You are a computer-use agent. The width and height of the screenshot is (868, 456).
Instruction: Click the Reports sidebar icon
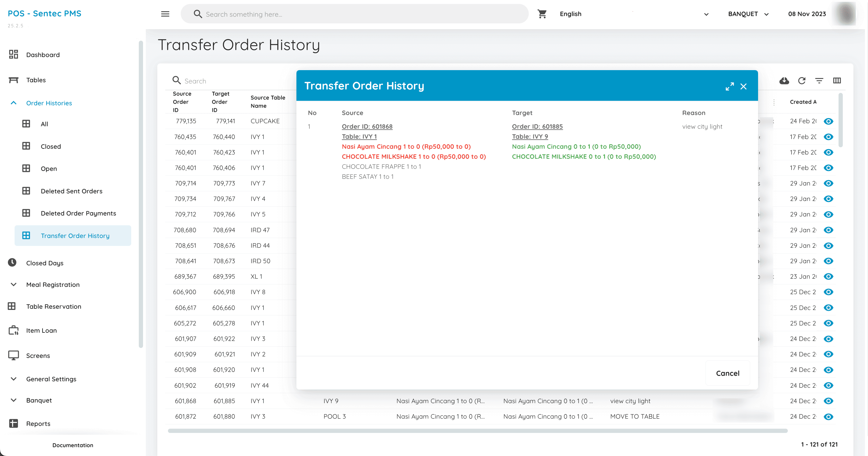[13, 423]
